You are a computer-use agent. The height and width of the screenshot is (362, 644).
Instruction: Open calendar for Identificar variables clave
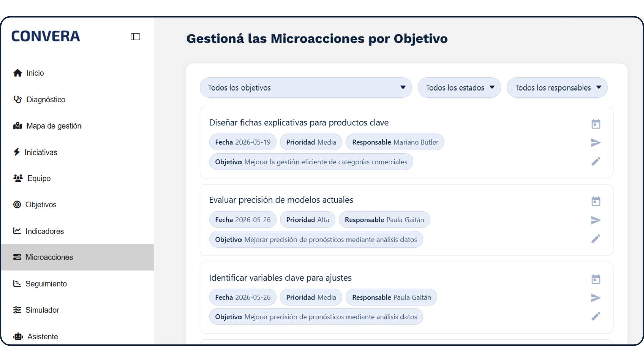(x=596, y=279)
